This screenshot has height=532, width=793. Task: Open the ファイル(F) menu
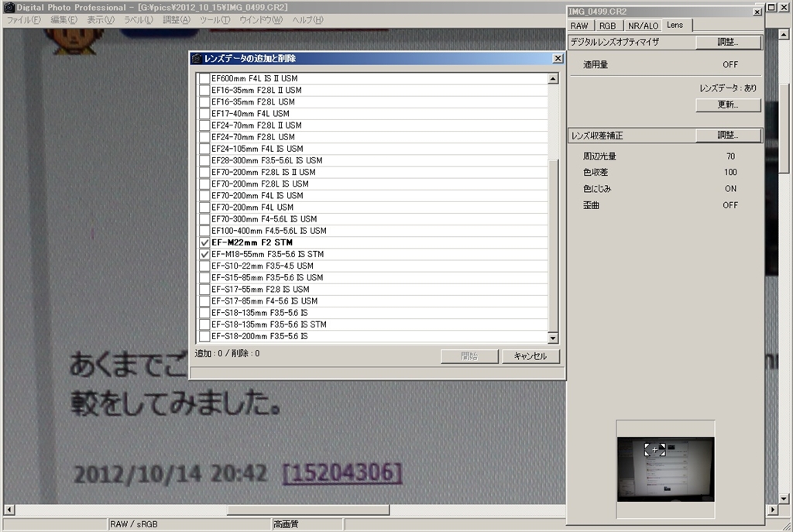[x=24, y=19]
